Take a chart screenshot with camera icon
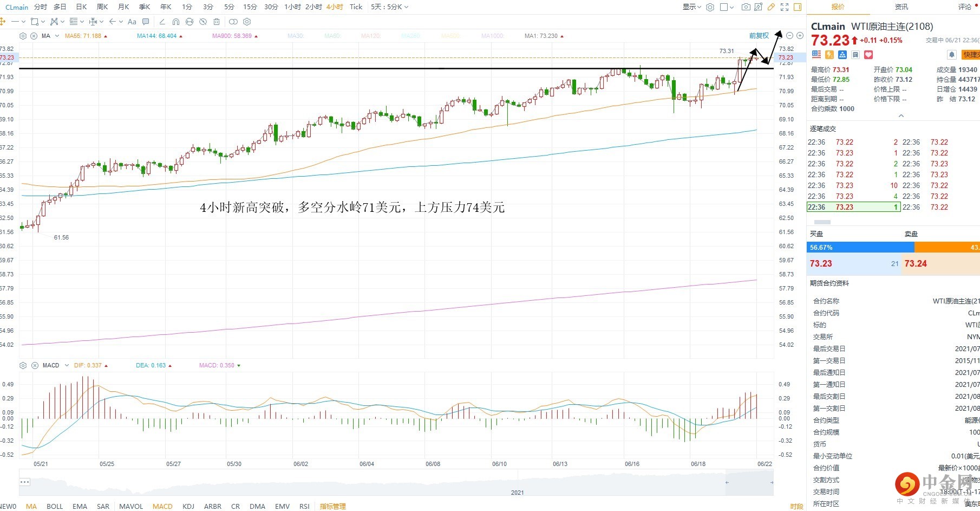Viewport: 980px width, 511px height. click(x=746, y=7)
